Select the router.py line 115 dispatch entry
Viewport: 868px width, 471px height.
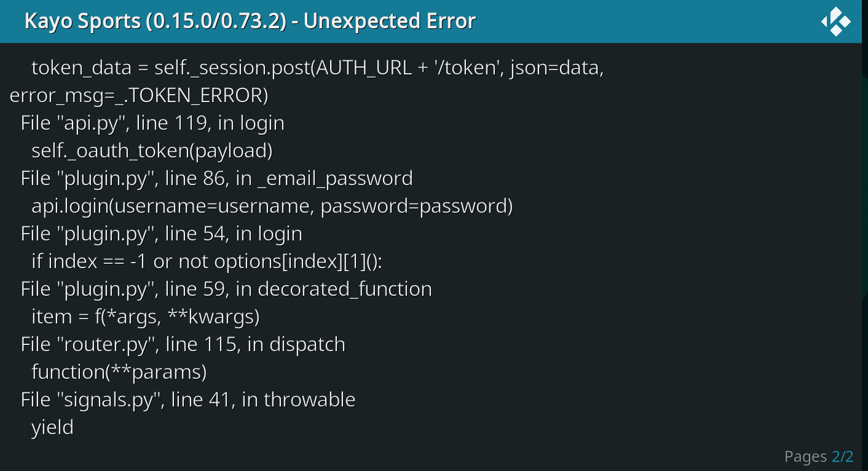pyautogui.click(x=183, y=344)
